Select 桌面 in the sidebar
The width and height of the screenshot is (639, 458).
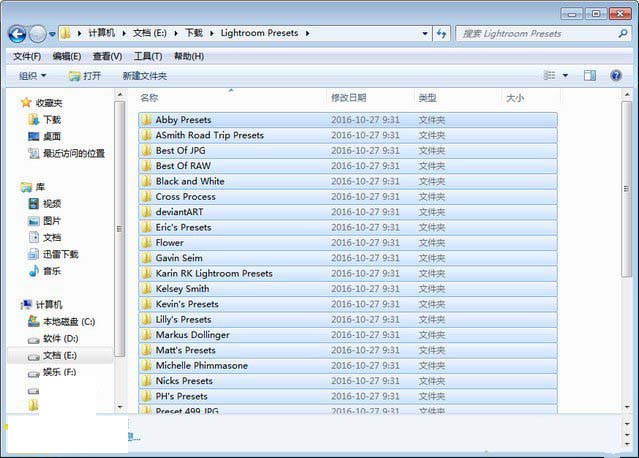(44, 137)
